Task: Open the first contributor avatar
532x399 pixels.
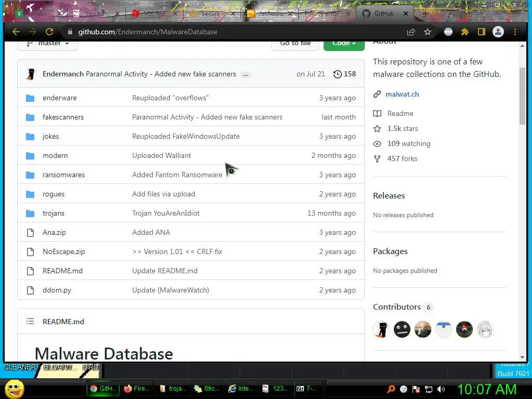Action: [381, 329]
